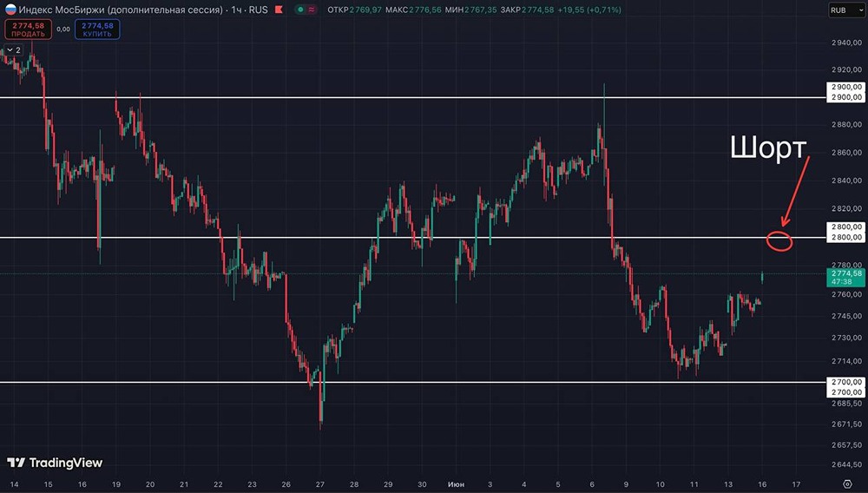Image resolution: width=868 pixels, height=493 pixels.
Task: Click the green current price label with 47:38 countdown
Action: pos(845,277)
